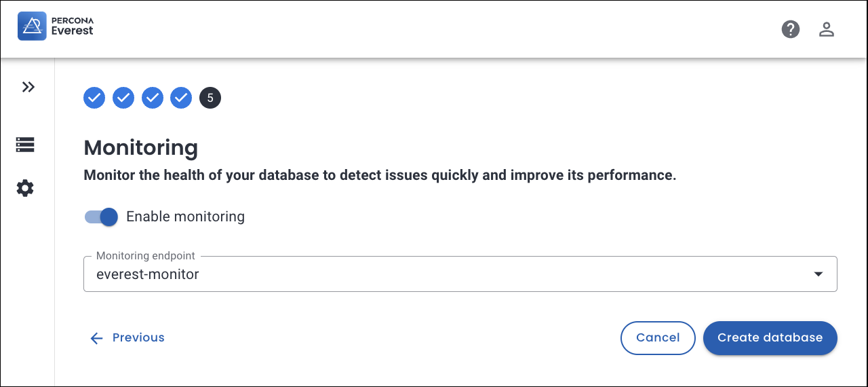This screenshot has width=868, height=387.
Task: Open the settings gear in sidebar
Action: [25, 188]
